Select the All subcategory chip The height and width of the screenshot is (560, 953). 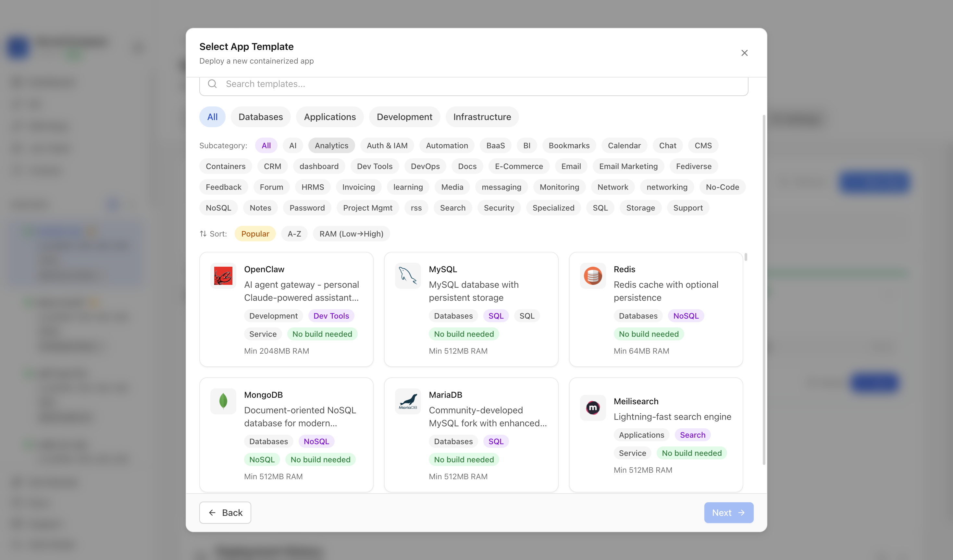tap(266, 145)
